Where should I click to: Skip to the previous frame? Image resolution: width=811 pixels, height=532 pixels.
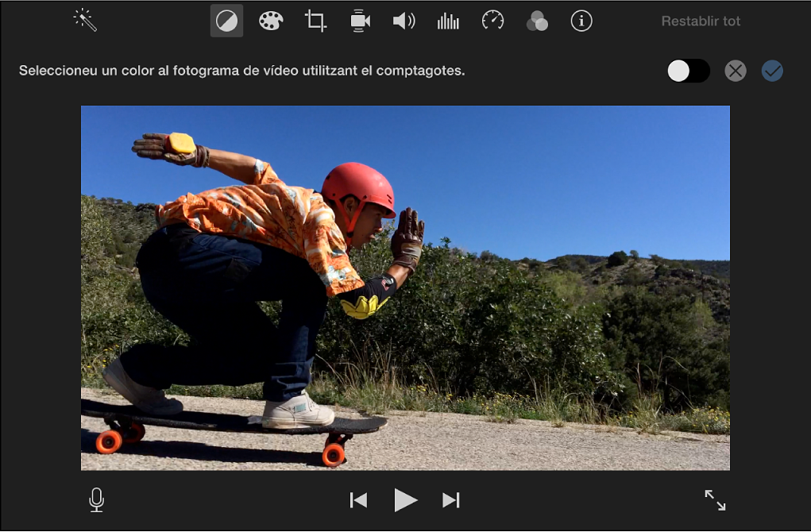tap(358, 500)
